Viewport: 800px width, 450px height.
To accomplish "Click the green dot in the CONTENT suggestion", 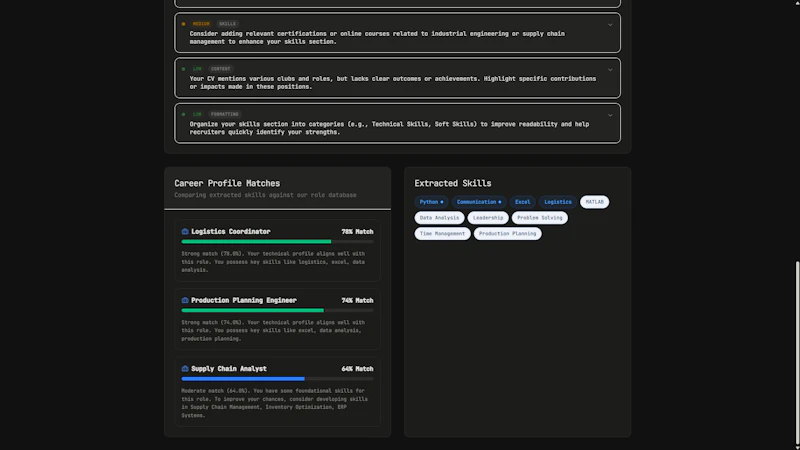I will point(183,69).
